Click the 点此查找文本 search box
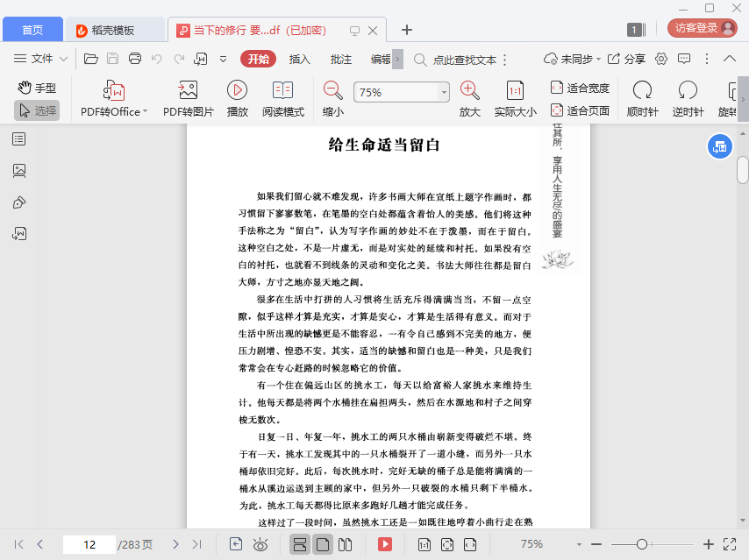Image resolution: width=749 pixels, height=560 pixels. coord(464,60)
